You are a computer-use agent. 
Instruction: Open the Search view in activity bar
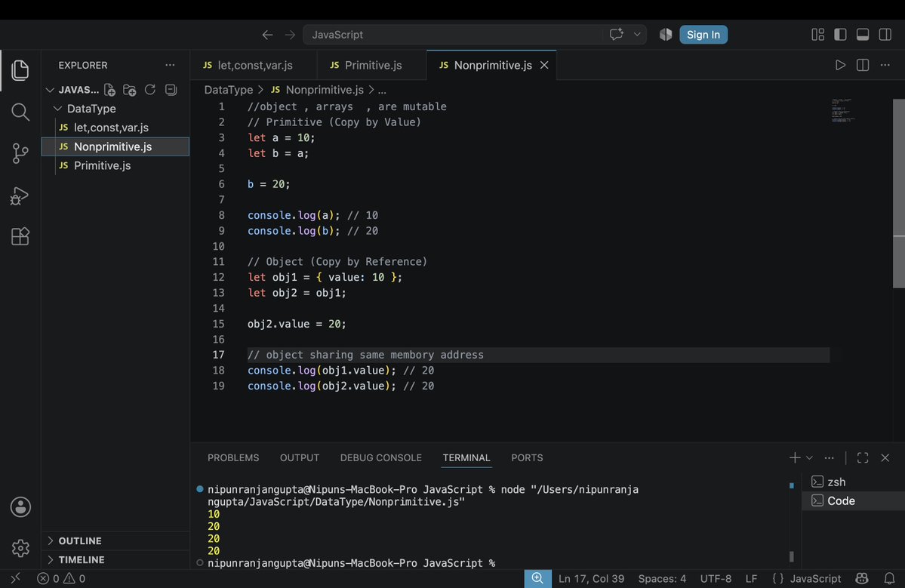[20, 112]
